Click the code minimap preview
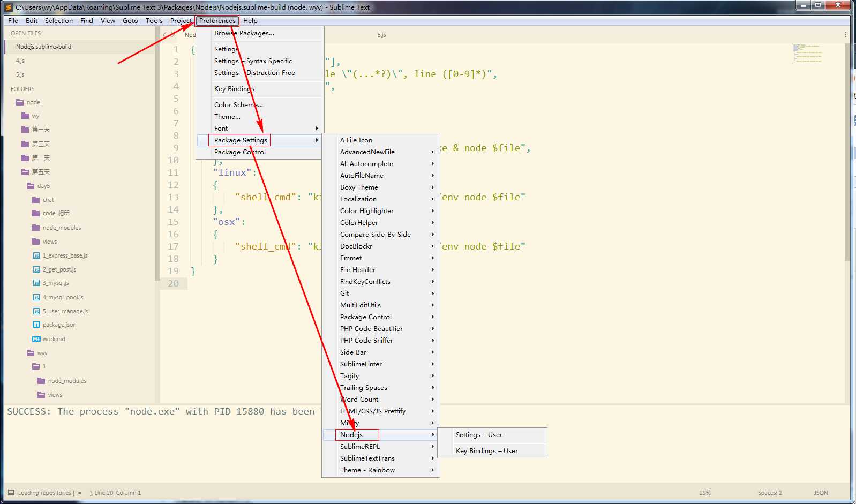The height and width of the screenshot is (504, 856). 807,54
